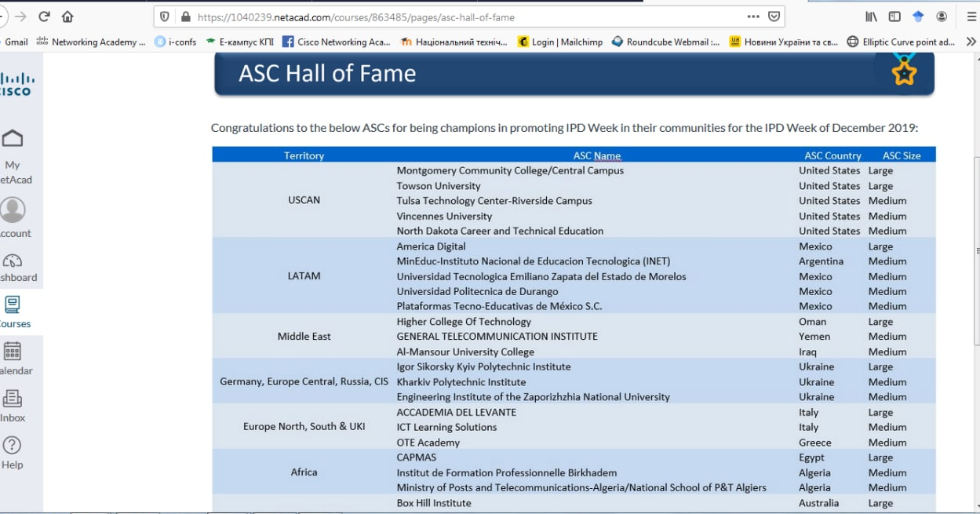The height and width of the screenshot is (514, 980).
Task: Open the browser home page
Action: click(x=67, y=16)
